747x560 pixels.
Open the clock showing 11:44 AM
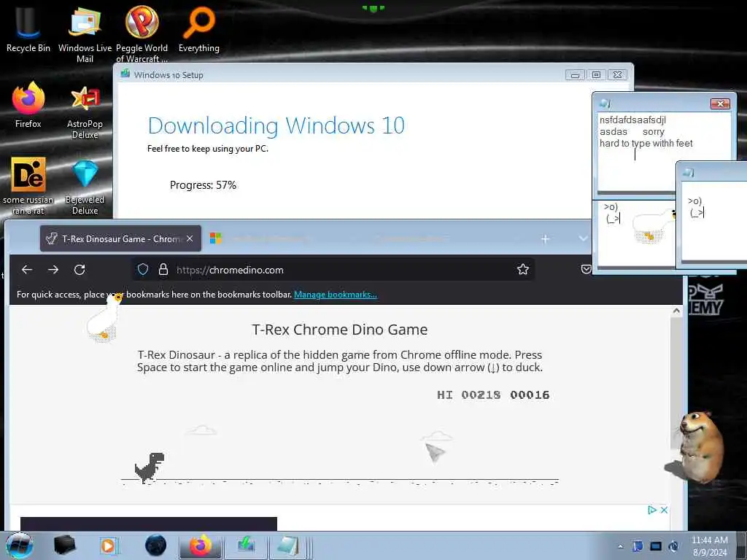click(710, 546)
